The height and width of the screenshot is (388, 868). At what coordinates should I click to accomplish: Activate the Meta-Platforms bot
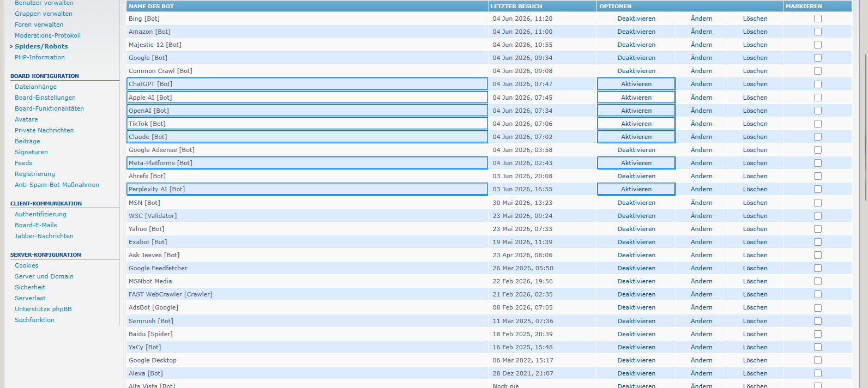(636, 163)
